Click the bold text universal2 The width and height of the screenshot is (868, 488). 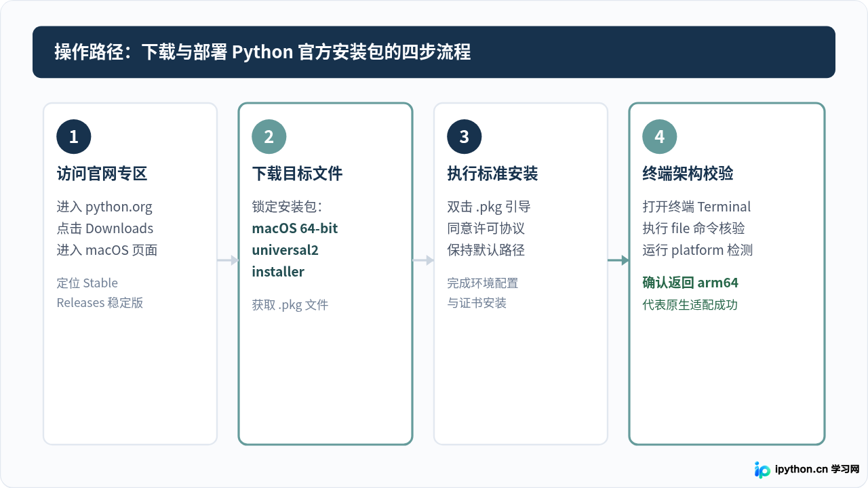tap(285, 250)
